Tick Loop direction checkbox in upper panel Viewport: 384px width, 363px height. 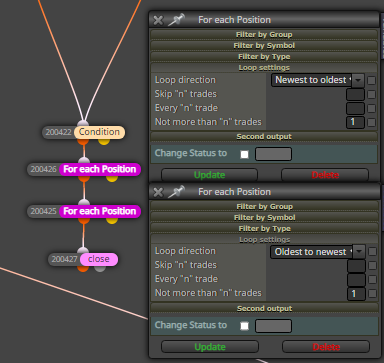coord(371,80)
